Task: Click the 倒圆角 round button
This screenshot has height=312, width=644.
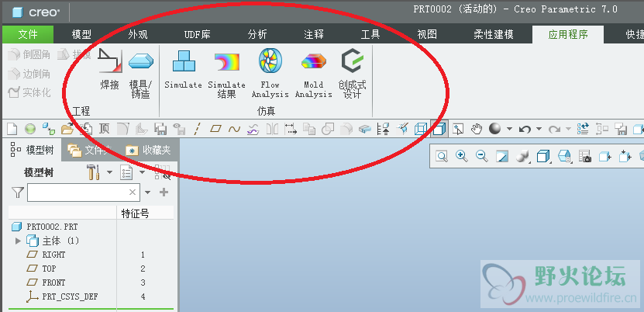Action: [29, 54]
